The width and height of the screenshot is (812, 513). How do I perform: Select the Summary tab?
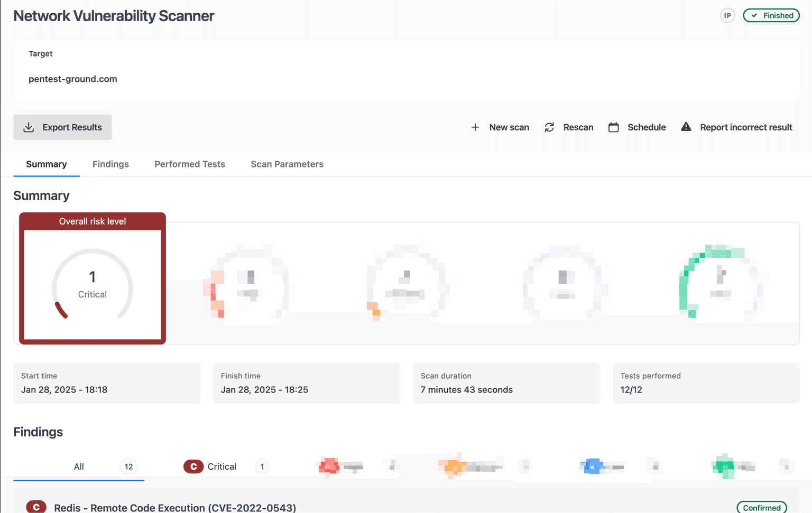pyautogui.click(x=47, y=164)
